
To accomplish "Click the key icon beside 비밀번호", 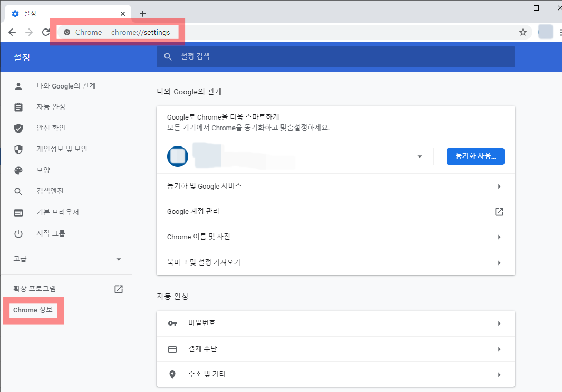I will [x=172, y=324].
